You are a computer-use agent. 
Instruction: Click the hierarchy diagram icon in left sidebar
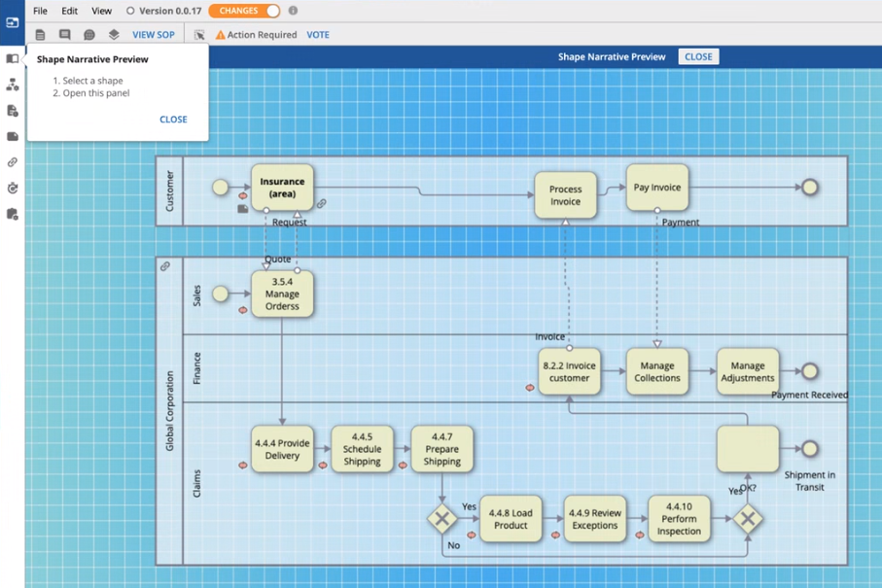[x=13, y=86]
